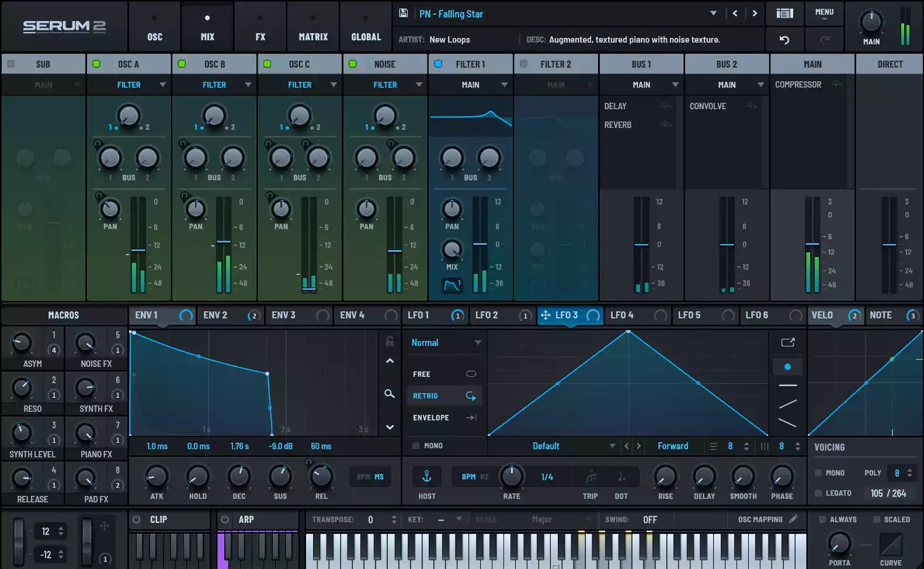Click the PORTA CURVE shape box
This screenshot has height=569, width=924.
891,544
